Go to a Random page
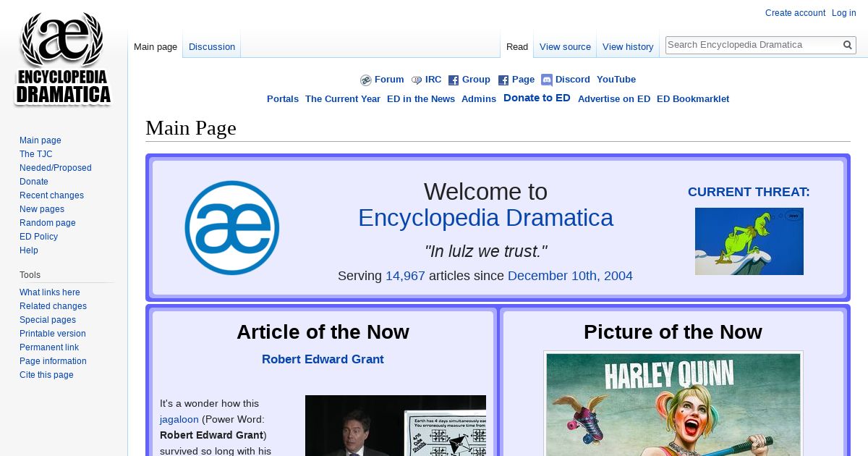The image size is (868, 456). [x=48, y=223]
